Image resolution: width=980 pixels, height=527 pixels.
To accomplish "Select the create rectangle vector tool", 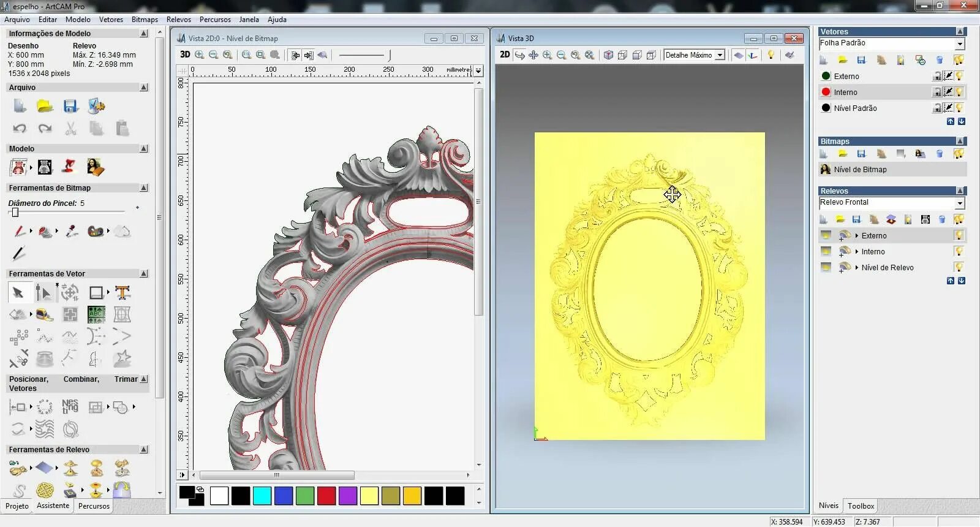I will coord(96,293).
